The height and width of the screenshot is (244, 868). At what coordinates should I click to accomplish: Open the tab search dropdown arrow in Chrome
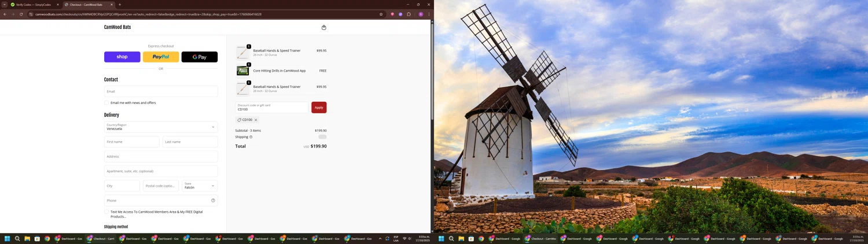pos(4,5)
